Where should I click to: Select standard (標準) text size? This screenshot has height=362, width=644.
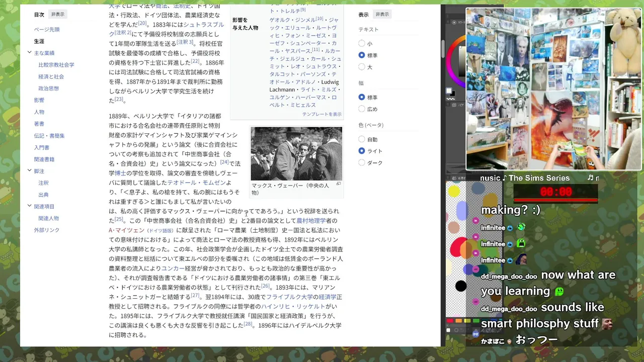(362, 55)
